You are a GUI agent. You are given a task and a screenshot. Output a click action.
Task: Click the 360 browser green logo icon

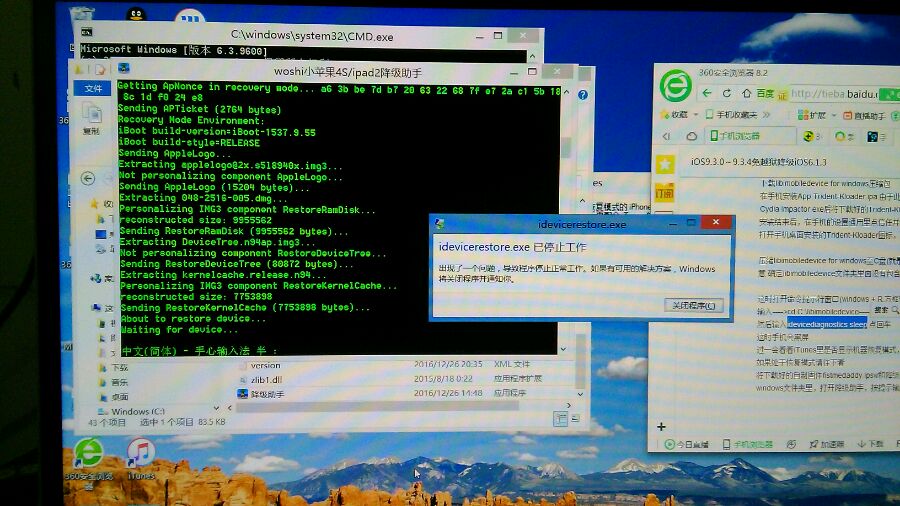coord(675,86)
